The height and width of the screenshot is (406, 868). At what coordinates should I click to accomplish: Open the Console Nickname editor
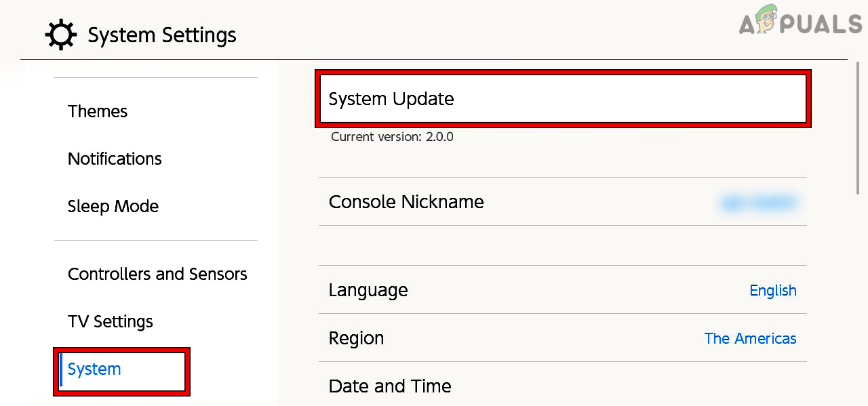tap(563, 201)
